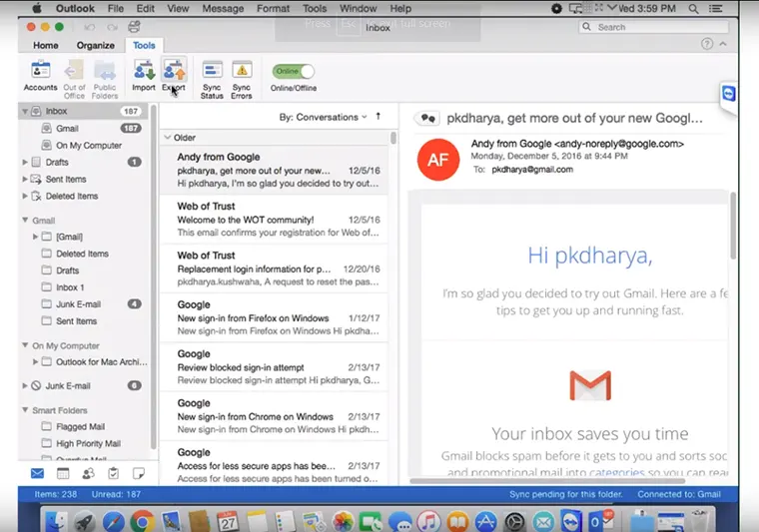Open TeamViewer side panel tab

(728, 94)
